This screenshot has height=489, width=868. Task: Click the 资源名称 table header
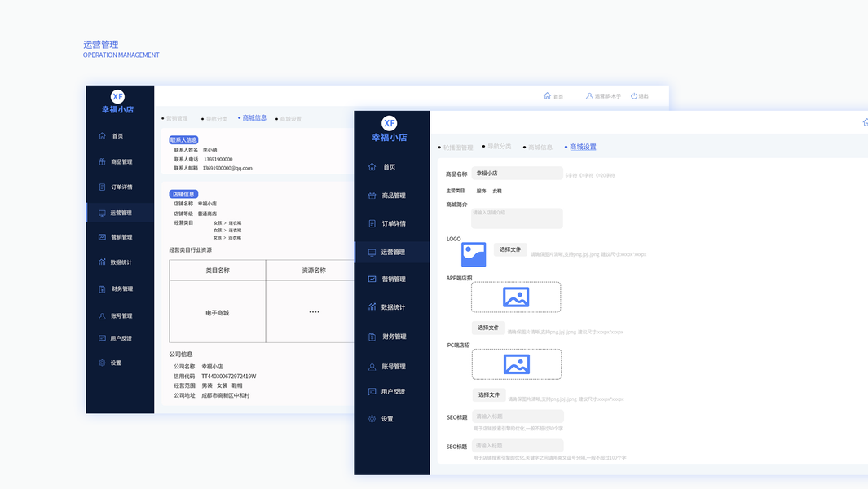[x=314, y=271]
